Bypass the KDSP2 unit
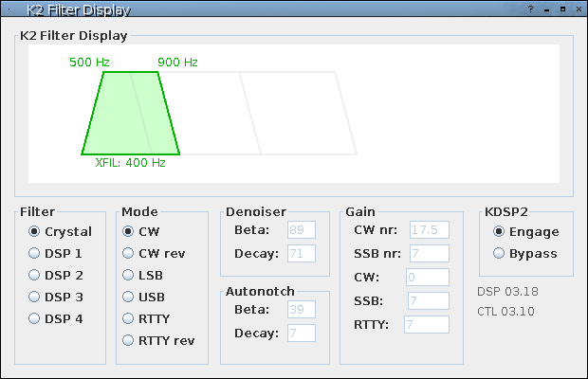 pos(500,253)
